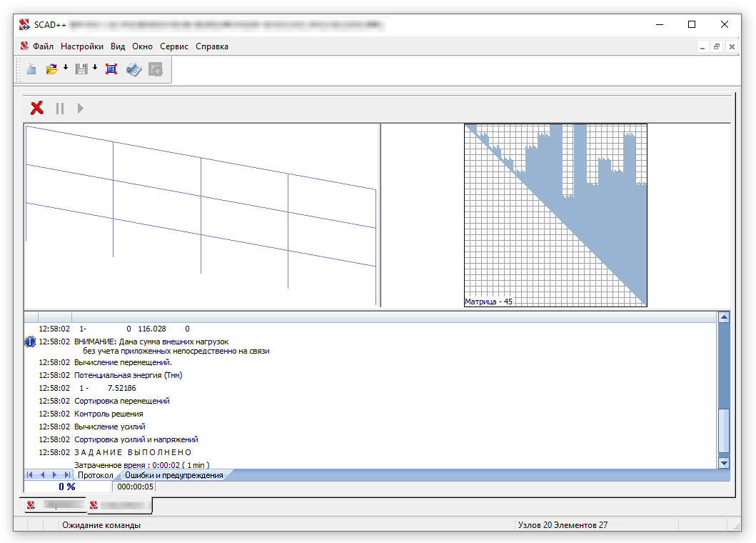The image size is (756, 543).
Task: Click the 0 % progress indicator
Action: (x=67, y=487)
